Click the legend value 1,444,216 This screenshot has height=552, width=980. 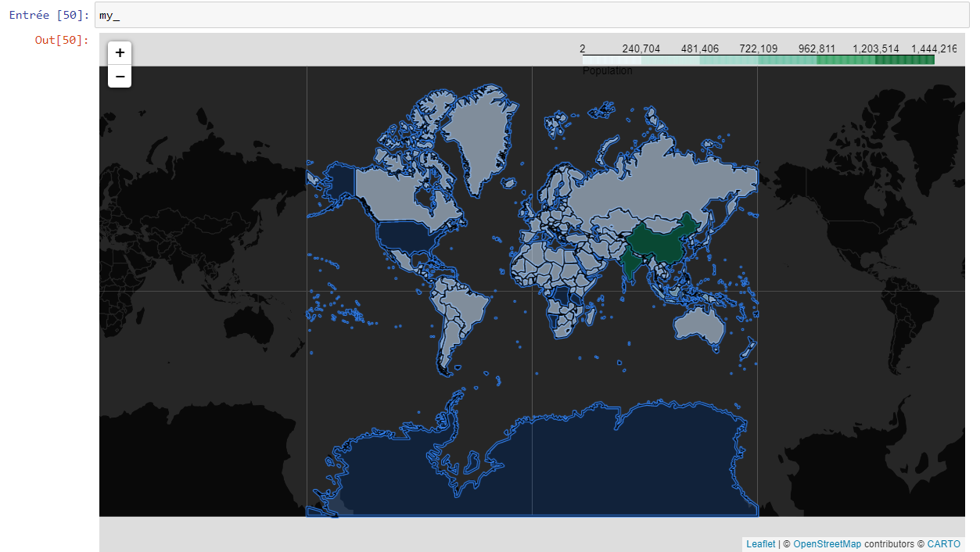934,48
